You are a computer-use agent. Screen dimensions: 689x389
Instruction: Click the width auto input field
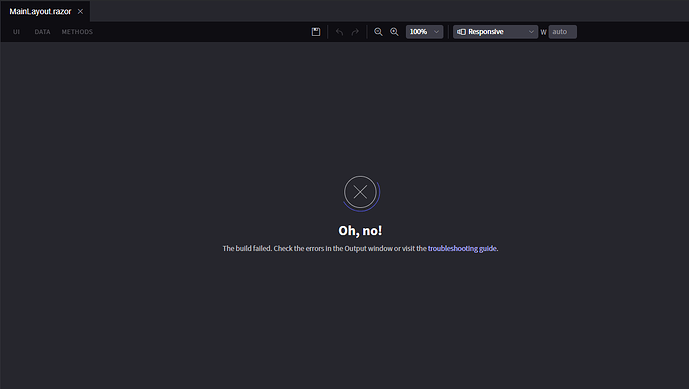[x=562, y=32]
